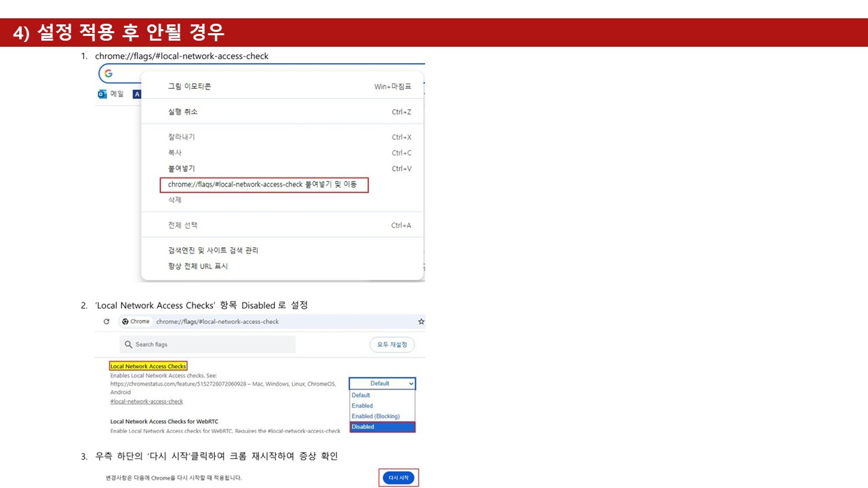Screen dimensions: 868x488
Task: Open the Outlook 메일 bookmark icon
Action: (102, 94)
